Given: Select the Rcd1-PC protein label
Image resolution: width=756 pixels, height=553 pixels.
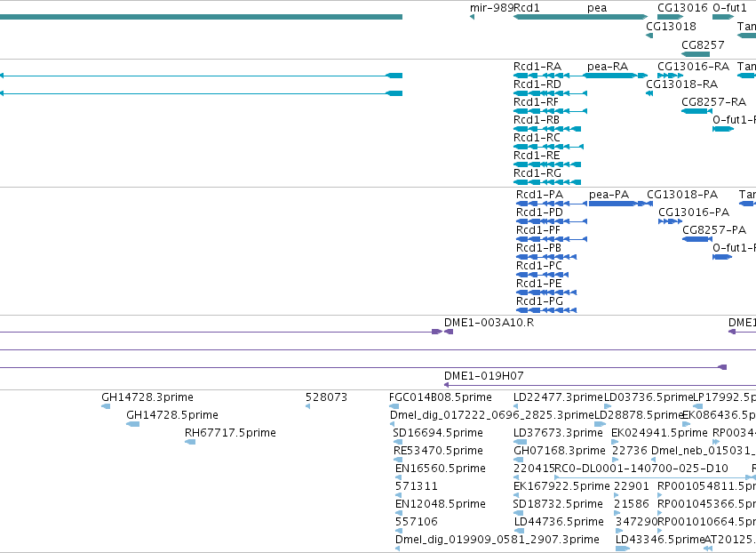Looking at the screenshot, I should (x=539, y=266).
